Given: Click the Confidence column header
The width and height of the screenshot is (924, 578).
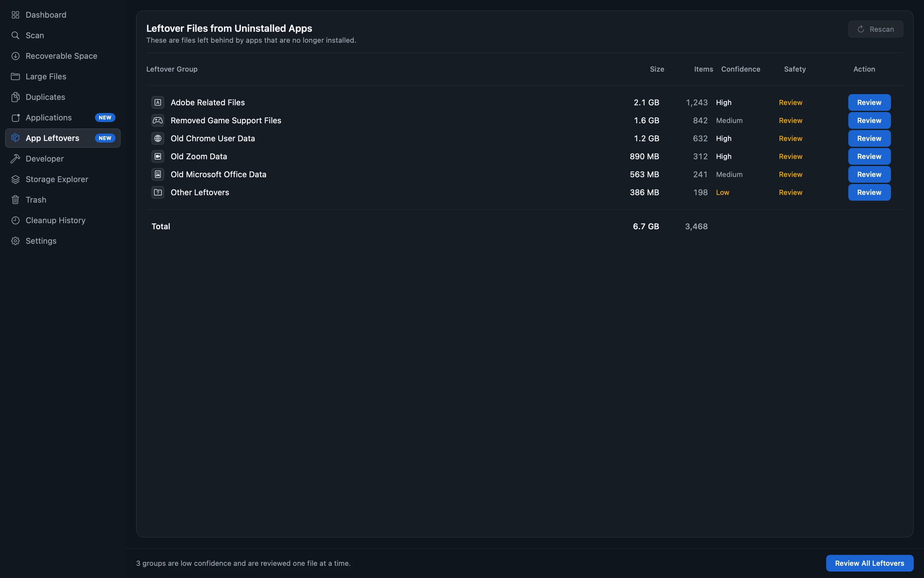Looking at the screenshot, I should 740,69.
